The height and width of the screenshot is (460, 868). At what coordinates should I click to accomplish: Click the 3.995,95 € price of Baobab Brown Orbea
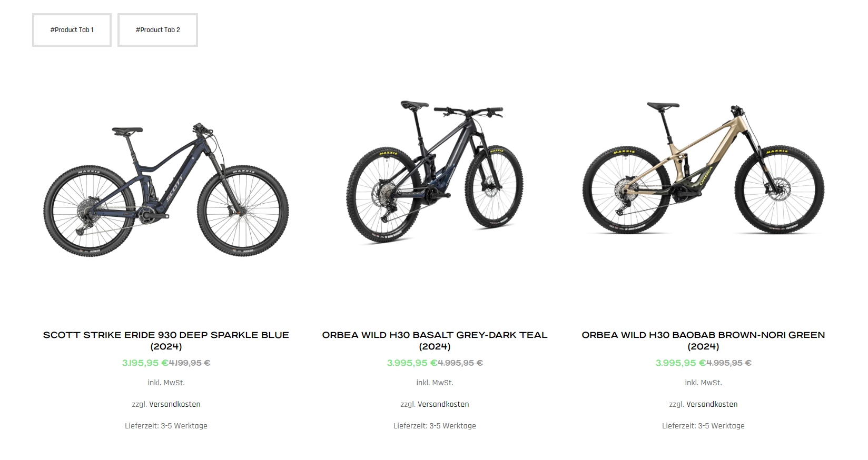pos(681,363)
